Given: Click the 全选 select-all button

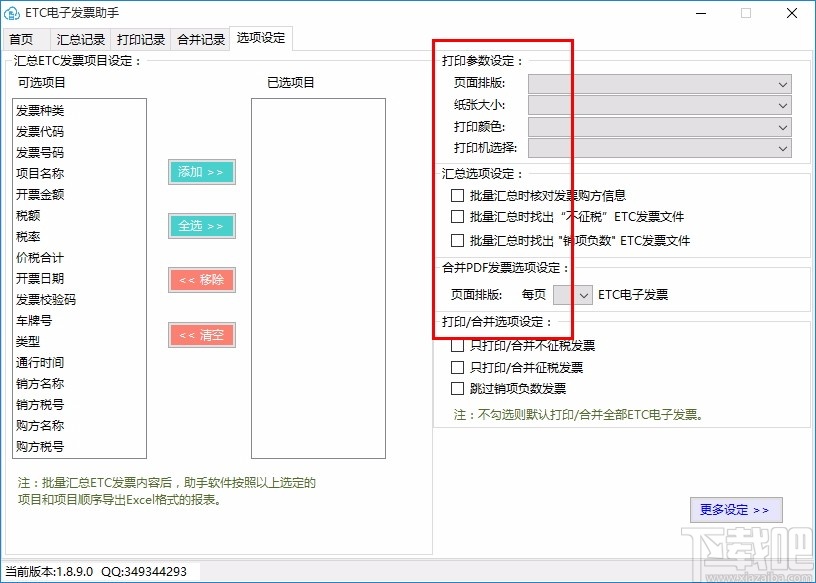Looking at the screenshot, I should point(201,226).
